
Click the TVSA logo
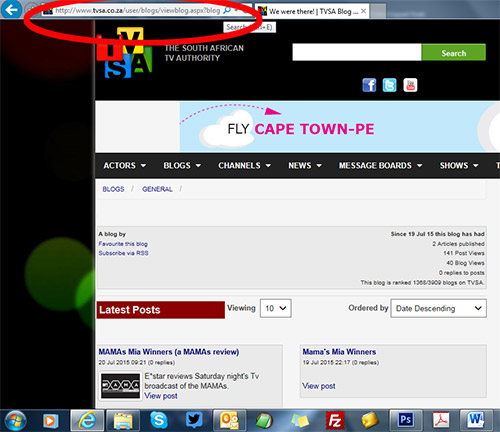(x=125, y=53)
